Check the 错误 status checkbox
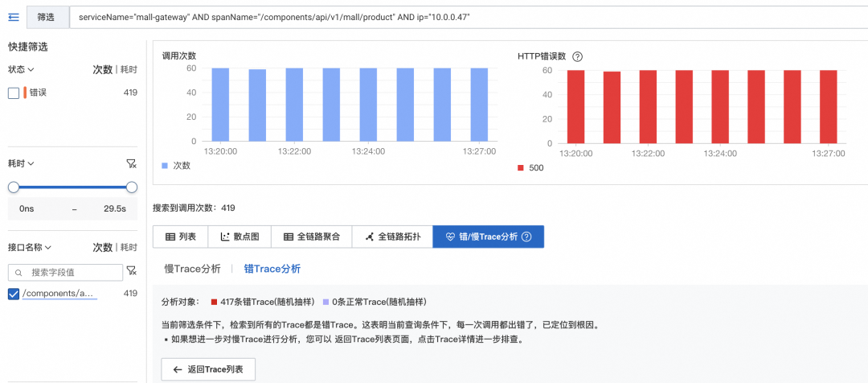This screenshot has width=868, height=383. 14,93
